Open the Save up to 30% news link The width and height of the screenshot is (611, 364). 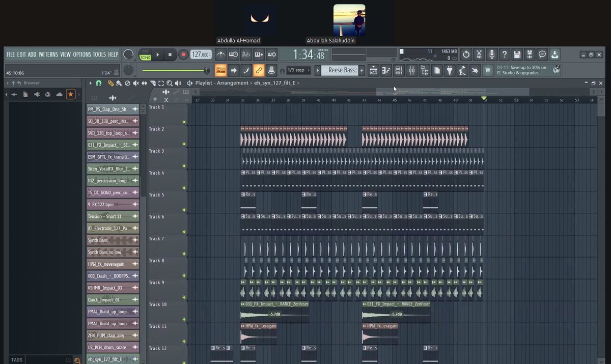[528, 70]
